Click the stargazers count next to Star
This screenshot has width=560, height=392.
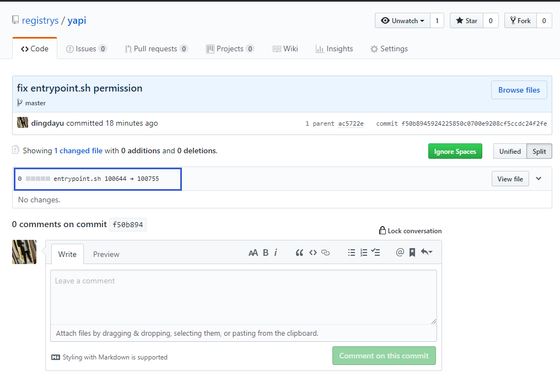click(x=491, y=21)
